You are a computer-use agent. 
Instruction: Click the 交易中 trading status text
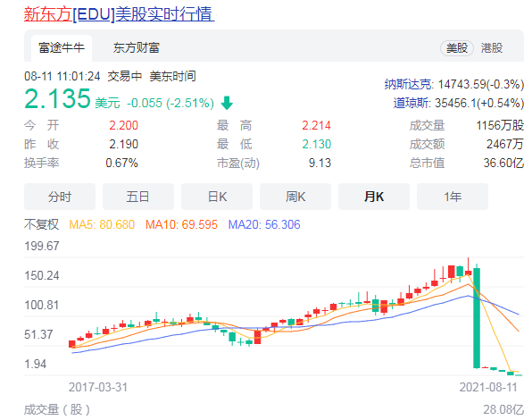pyautogui.click(x=124, y=76)
